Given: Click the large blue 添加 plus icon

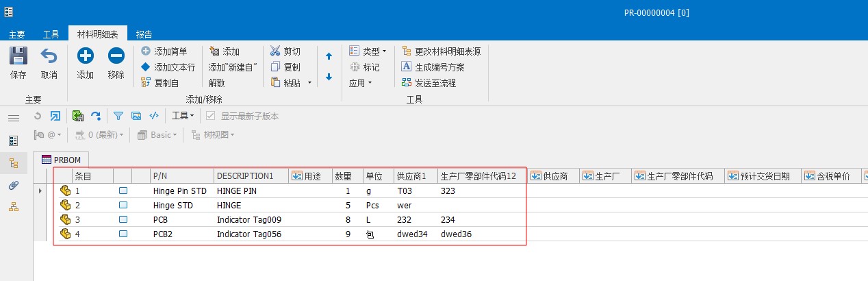Looking at the screenshot, I should [x=85, y=56].
